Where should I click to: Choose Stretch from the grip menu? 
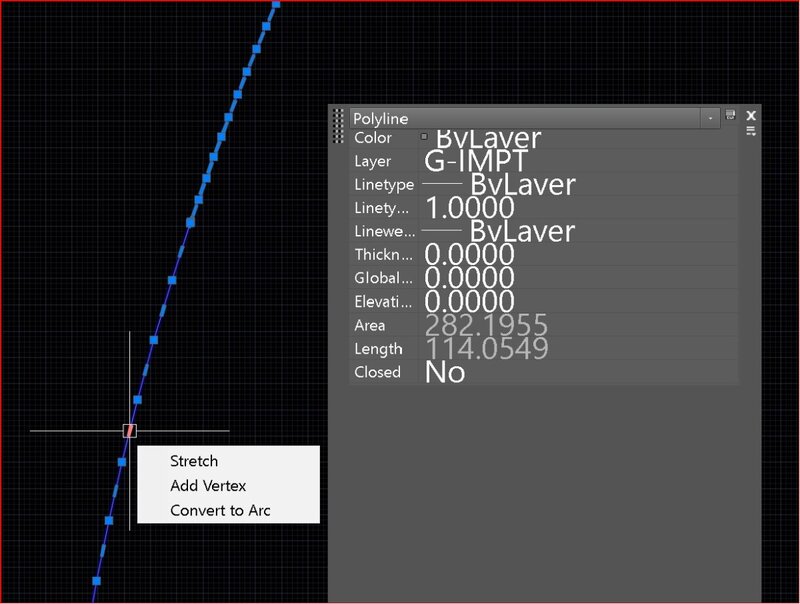point(193,461)
